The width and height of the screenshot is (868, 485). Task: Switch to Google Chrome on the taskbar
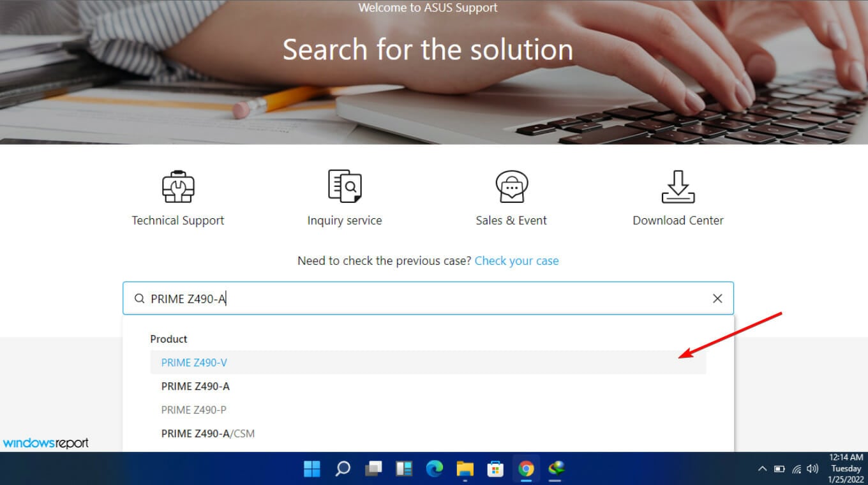(527, 469)
